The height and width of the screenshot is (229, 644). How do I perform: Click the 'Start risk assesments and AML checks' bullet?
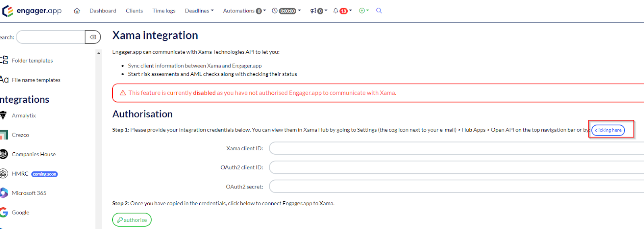click(x=213, y=74)
